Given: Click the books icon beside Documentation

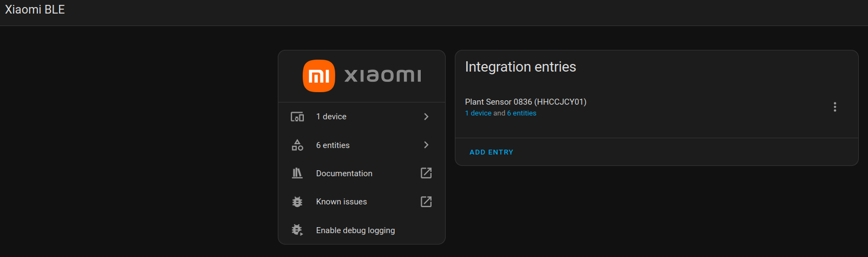Looking at the screenshot, I should 297,174.
